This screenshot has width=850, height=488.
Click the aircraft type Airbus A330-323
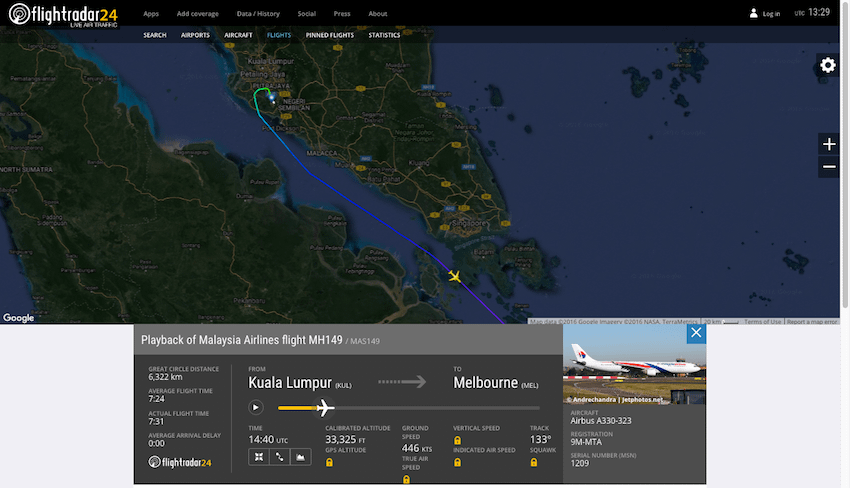point(601,421)
